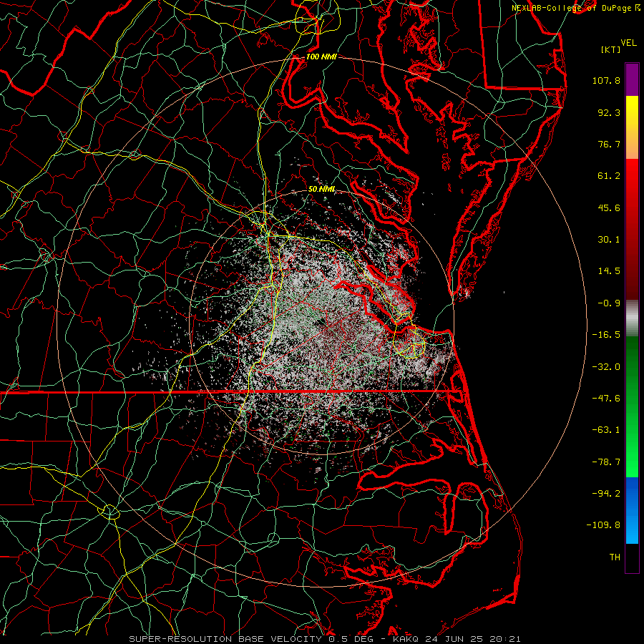This screenshot has width=644, height=644.
Task: Click the 30.1 legend value
Action: coord(609,240)
